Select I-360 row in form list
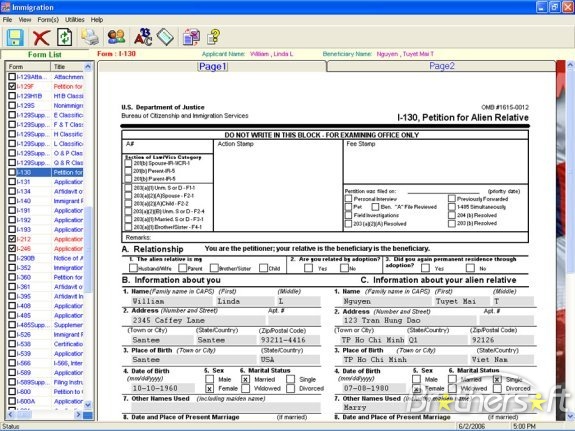575x431 pixels. click(46, 277)
